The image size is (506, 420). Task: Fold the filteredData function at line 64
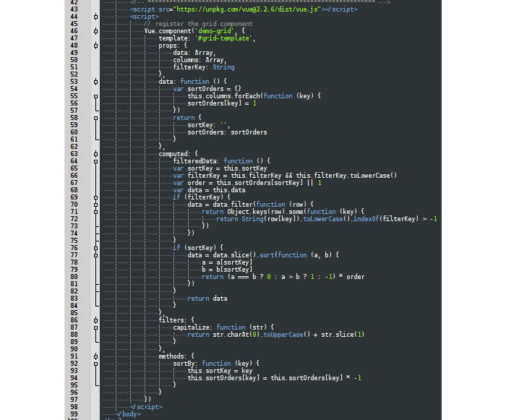pos(95,161)
